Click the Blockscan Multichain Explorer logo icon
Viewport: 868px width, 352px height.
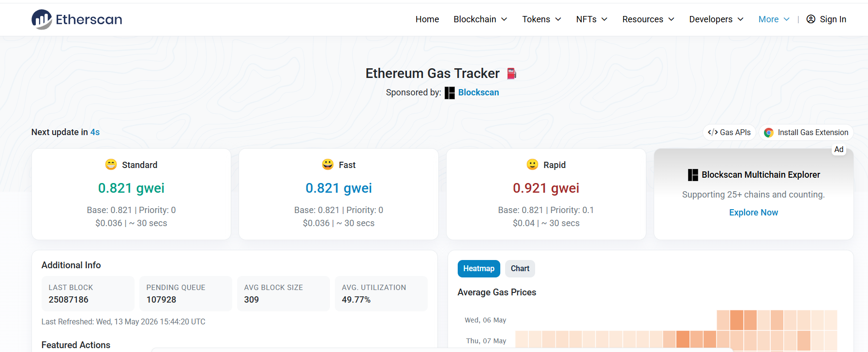693,175
